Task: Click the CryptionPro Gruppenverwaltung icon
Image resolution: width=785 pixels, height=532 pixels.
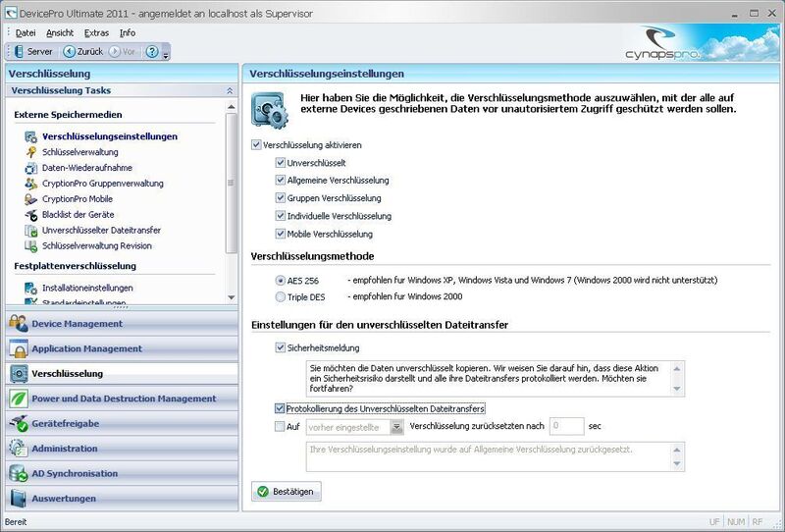Action: point(31,184)
